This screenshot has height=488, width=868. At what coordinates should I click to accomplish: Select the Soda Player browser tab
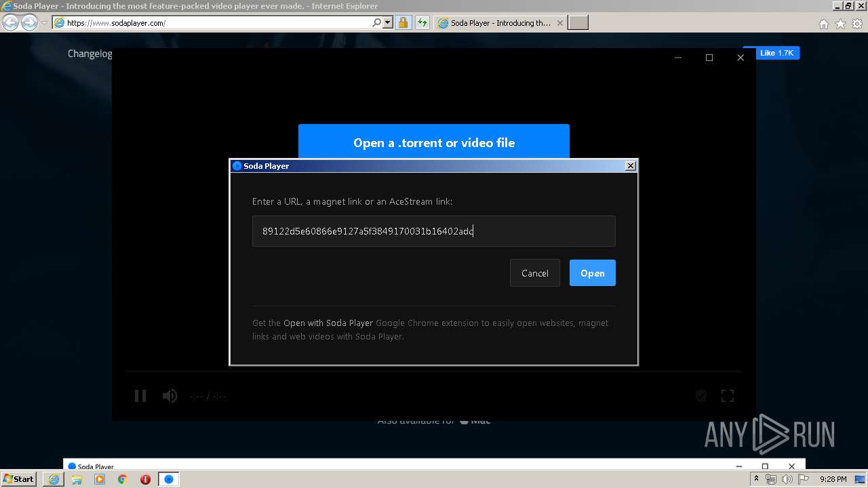(499, 23)
